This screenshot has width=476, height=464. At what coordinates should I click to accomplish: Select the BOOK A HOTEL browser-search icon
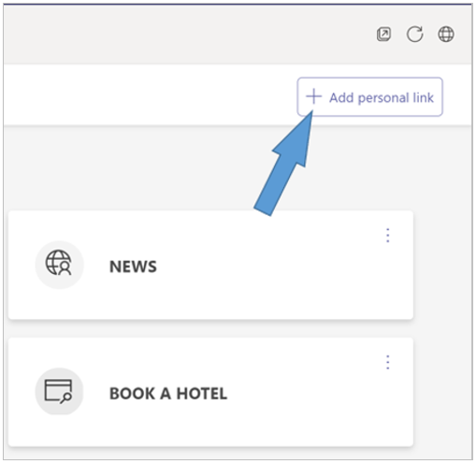(58, 391)
